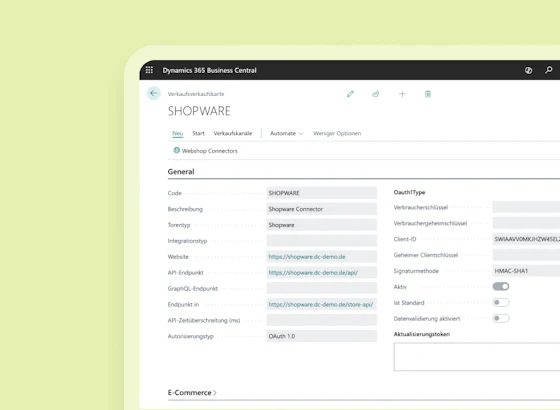Open the search magnifier icon

point(549,70)
